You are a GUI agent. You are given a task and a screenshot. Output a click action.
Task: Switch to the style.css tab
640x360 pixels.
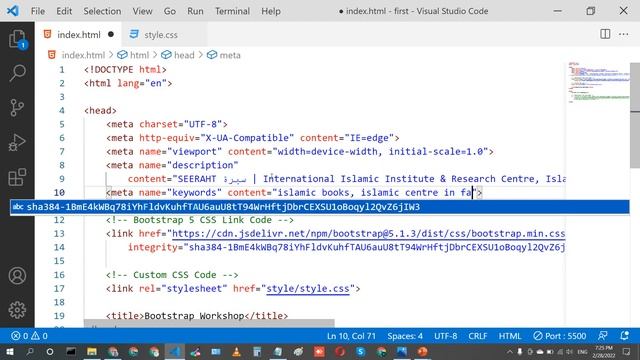click(x=160, y=35)
